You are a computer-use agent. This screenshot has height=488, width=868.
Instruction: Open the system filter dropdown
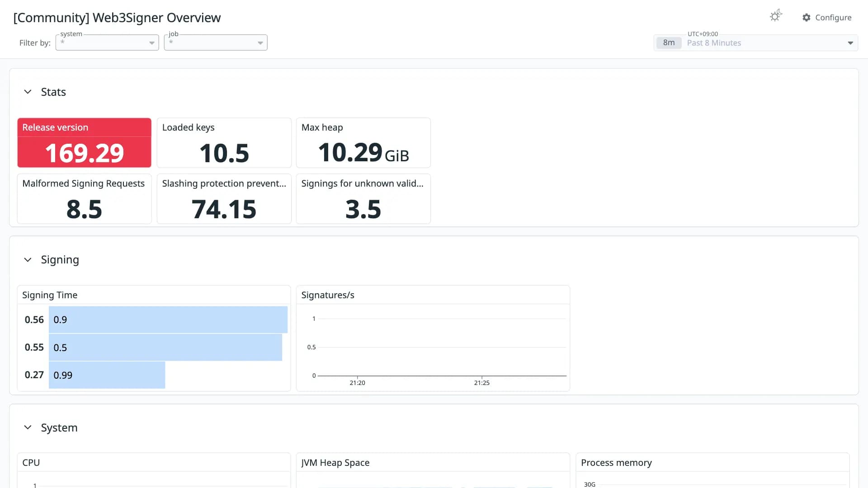[x=107, y=42]
